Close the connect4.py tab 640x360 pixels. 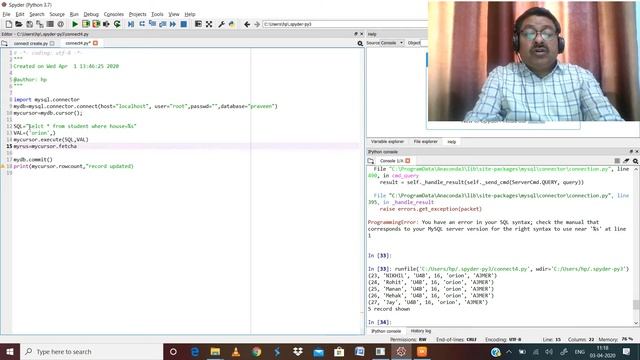pyautogui.click(x=95, y=43)
